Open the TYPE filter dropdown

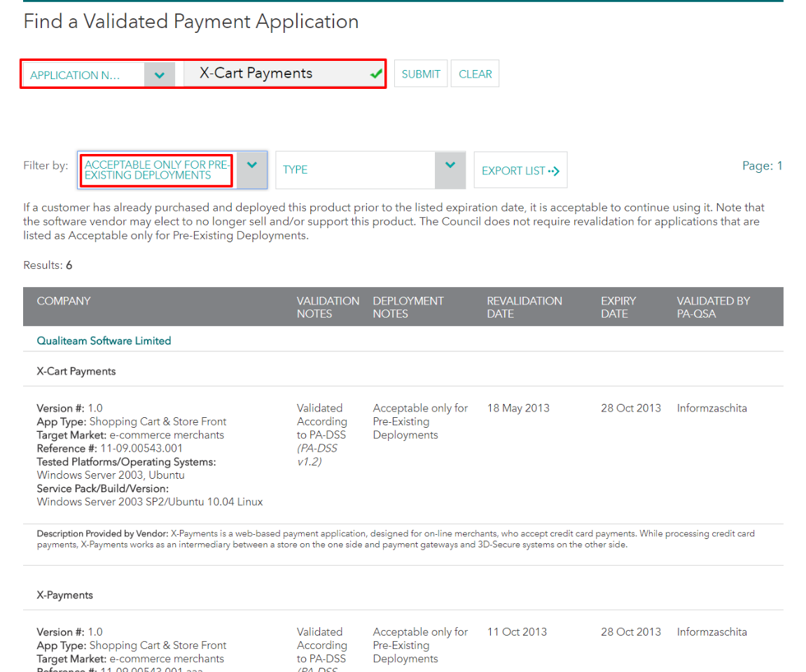coord(370,170)
